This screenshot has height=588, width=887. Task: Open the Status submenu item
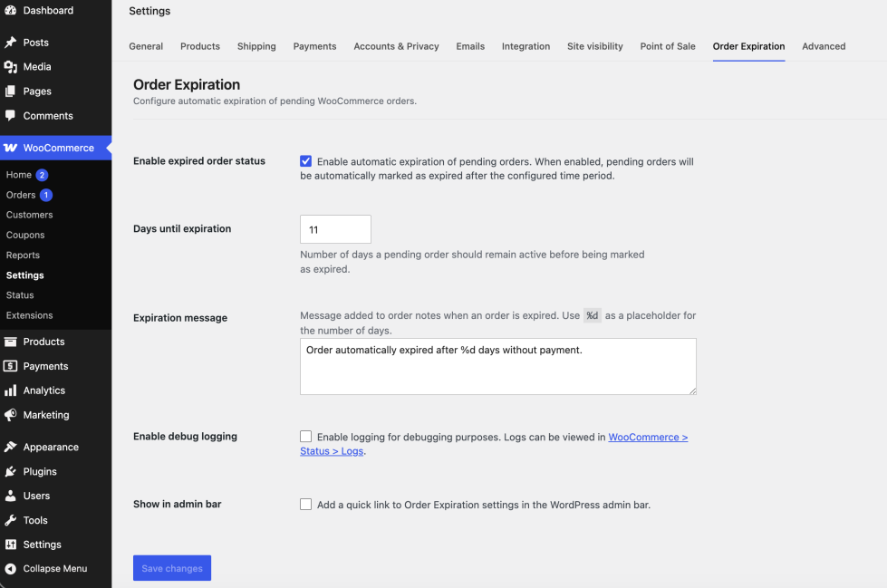click(20, 295)
